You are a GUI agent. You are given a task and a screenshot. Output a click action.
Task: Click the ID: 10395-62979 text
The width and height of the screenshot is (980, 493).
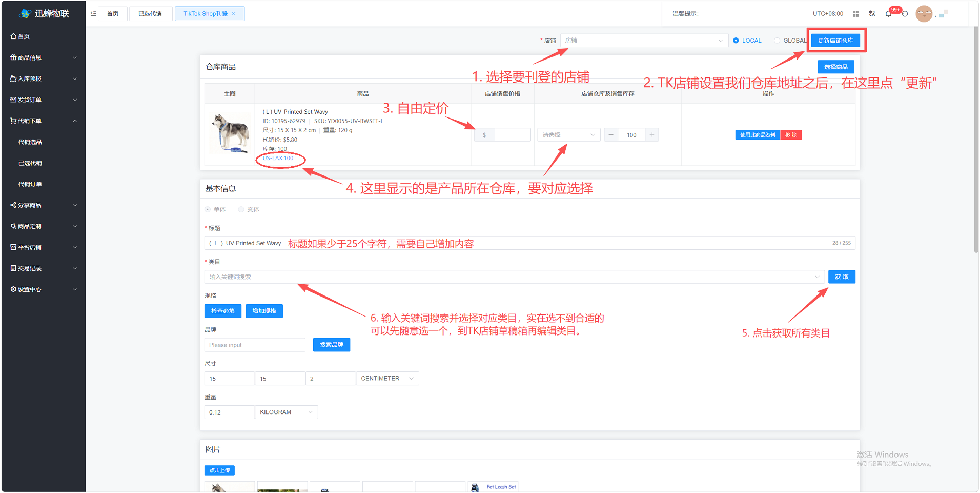pos(284,121)
